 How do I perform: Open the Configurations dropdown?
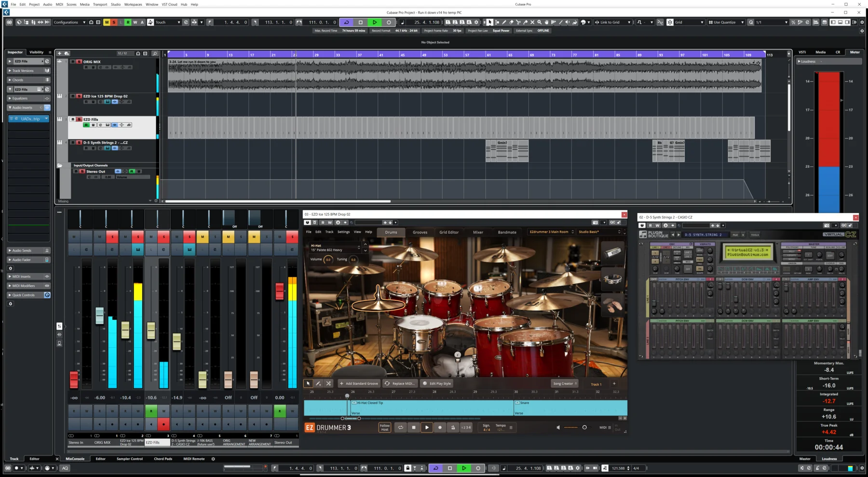(x=69, y=22)
